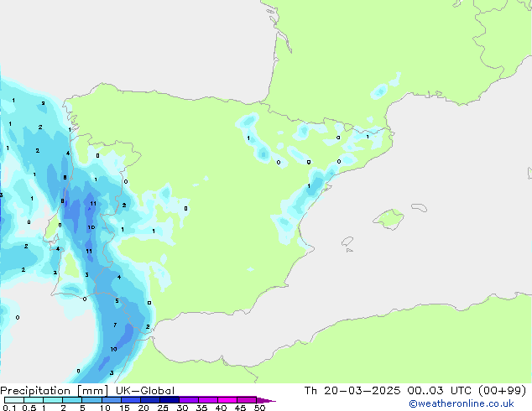The image size is (532, 411).
Task: Click the legend label '40'
Action: (221, 408)
